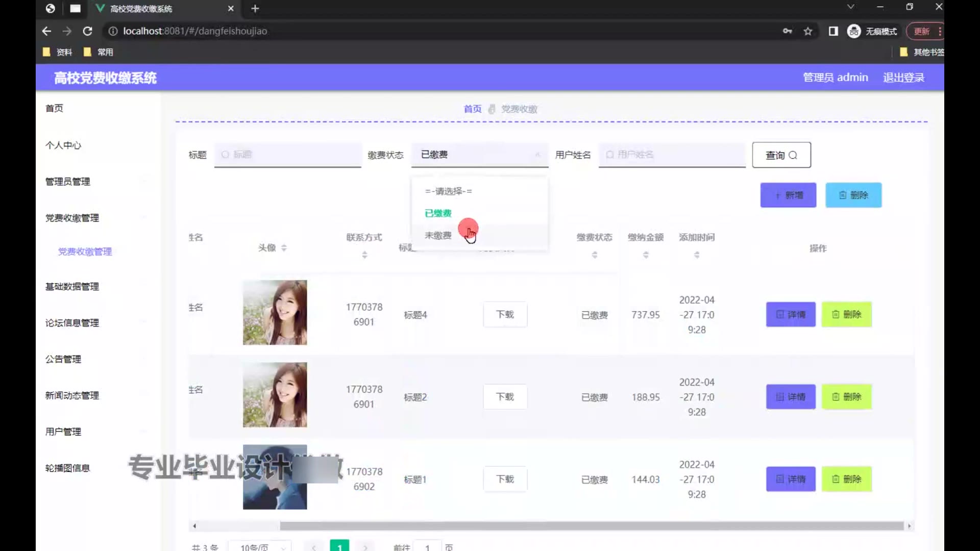The height and width of the screenshot is (551, 980).
Task: Click the 查询 search button
Action: (781, 155)
